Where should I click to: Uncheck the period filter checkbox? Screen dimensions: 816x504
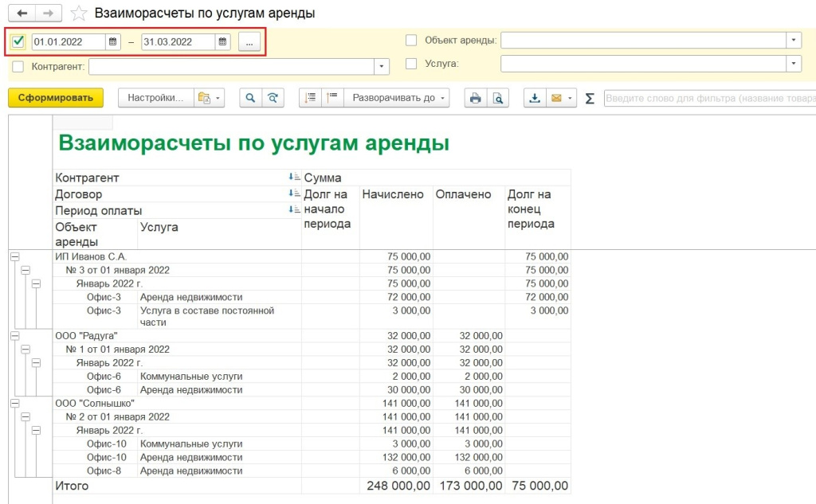[x=19, y=41]
